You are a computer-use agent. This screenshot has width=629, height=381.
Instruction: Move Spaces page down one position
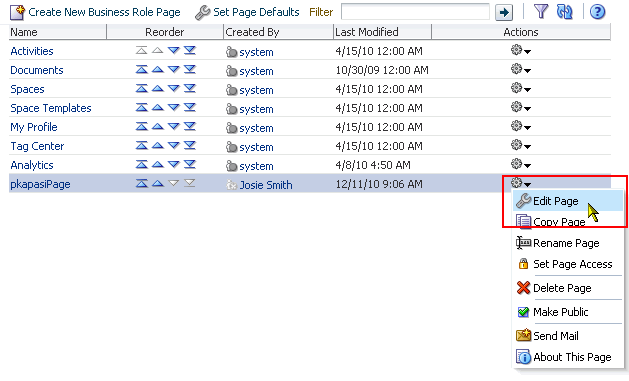tap(174, 88)
